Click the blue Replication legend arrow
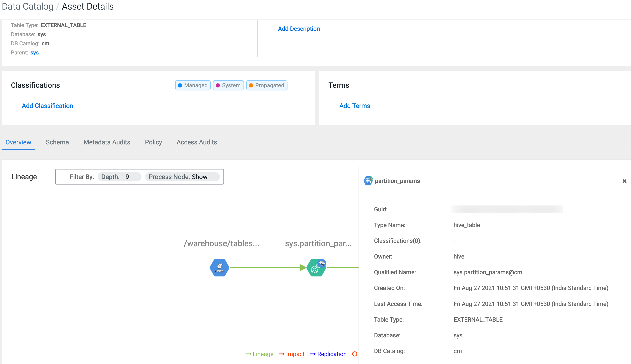The width and height of the screenshot is (631, 364). pos(313,354)
